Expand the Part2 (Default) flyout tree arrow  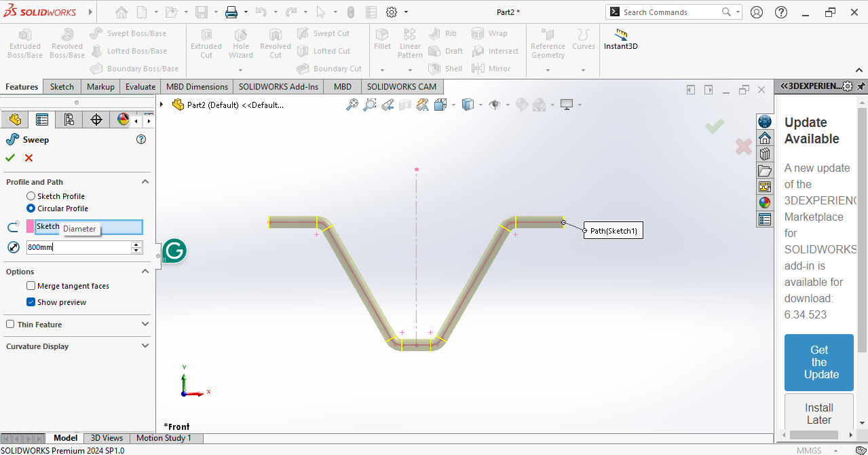coord(162,105)
